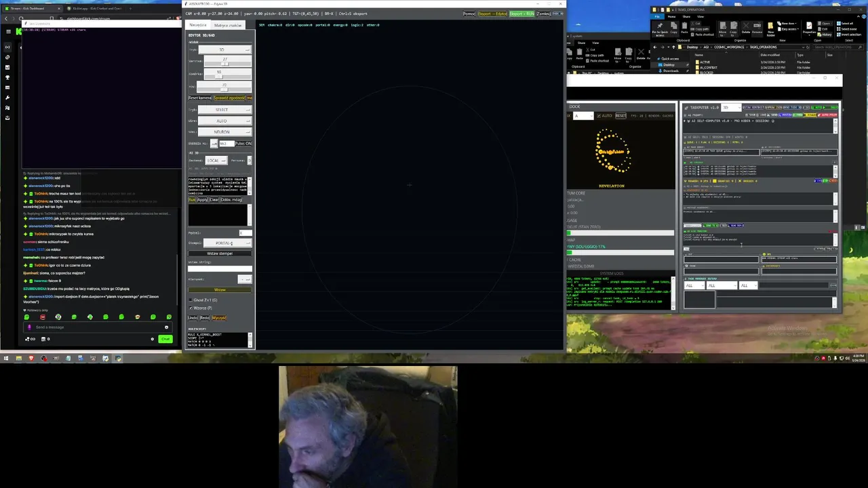Click the shop icon below the chat input
Viewport: 868px width, 488px height.
coord(43,339)
